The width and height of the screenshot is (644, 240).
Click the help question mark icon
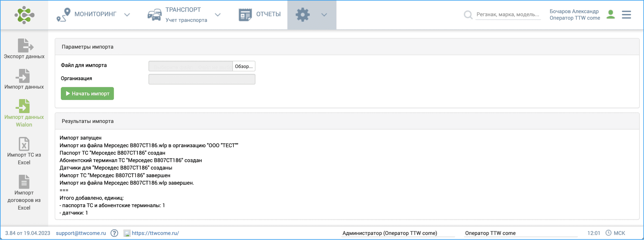[x=114, y=233]
